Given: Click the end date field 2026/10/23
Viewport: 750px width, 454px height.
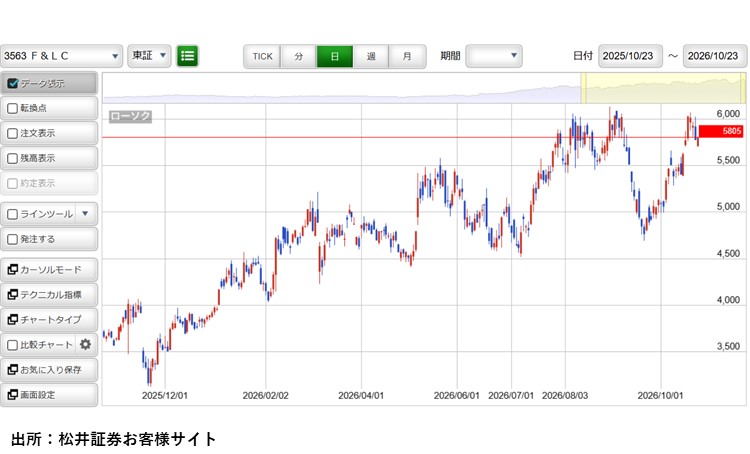Looking at the screenshot, I should [x=715, y=56].
